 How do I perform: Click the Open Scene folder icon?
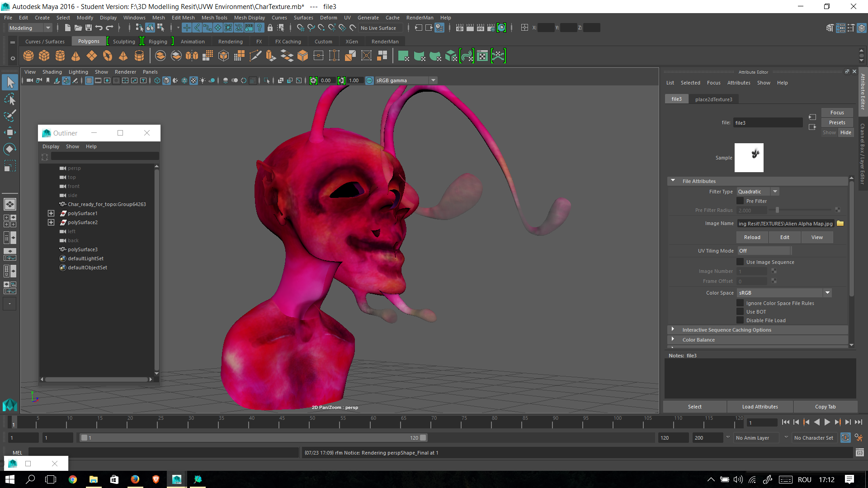[x=78, y=28]
